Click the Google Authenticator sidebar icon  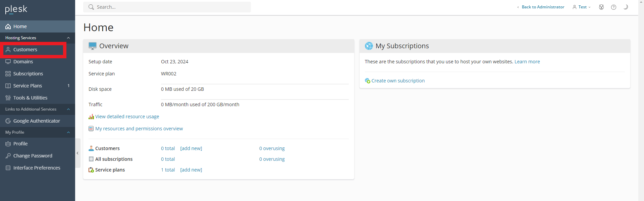(x=8, y=121)
